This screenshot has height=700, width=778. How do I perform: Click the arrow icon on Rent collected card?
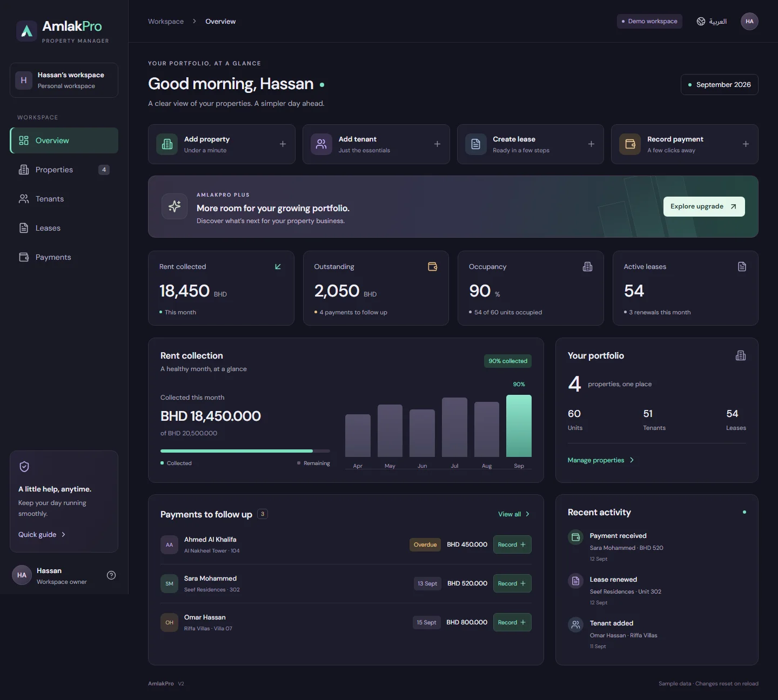click(278, 267)
